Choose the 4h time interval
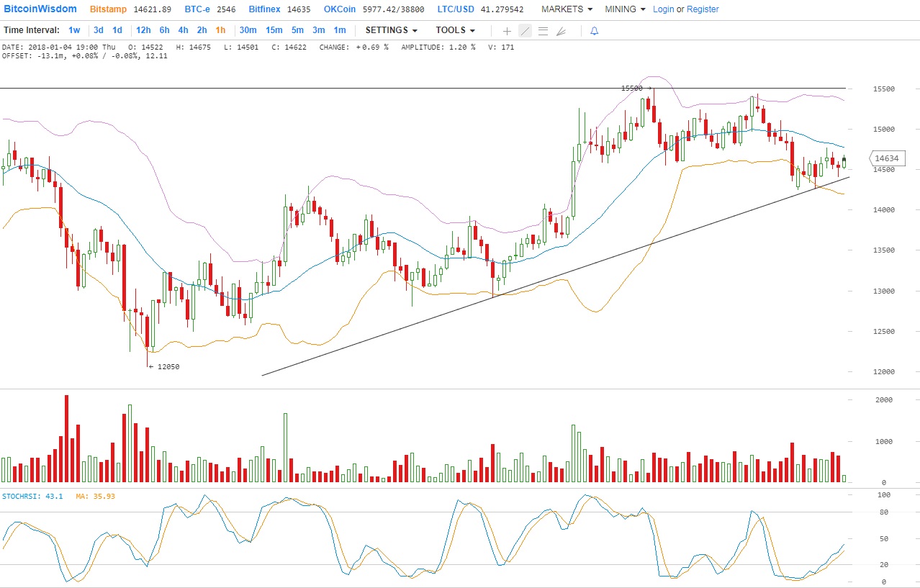The image size is (920, 588). (183, 30)
